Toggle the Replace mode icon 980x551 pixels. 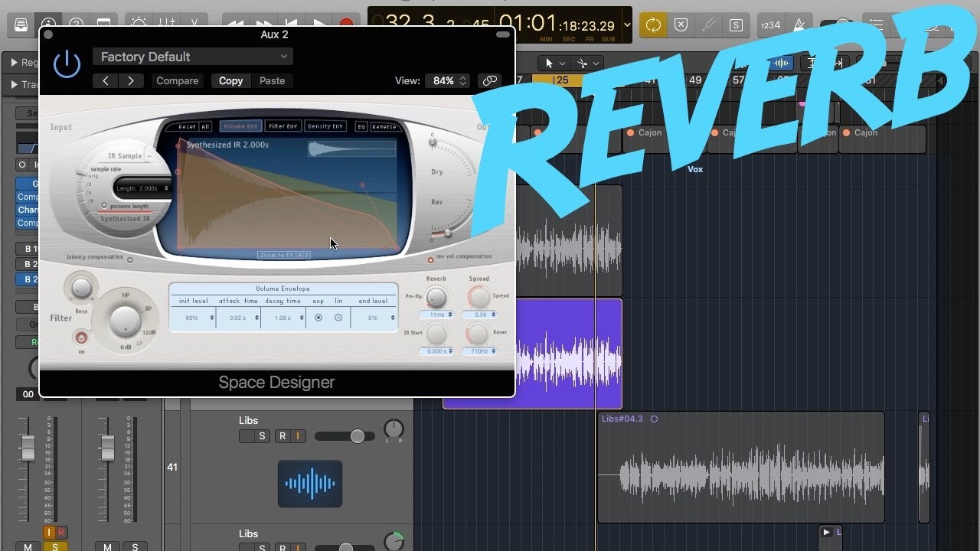(681, 25)
